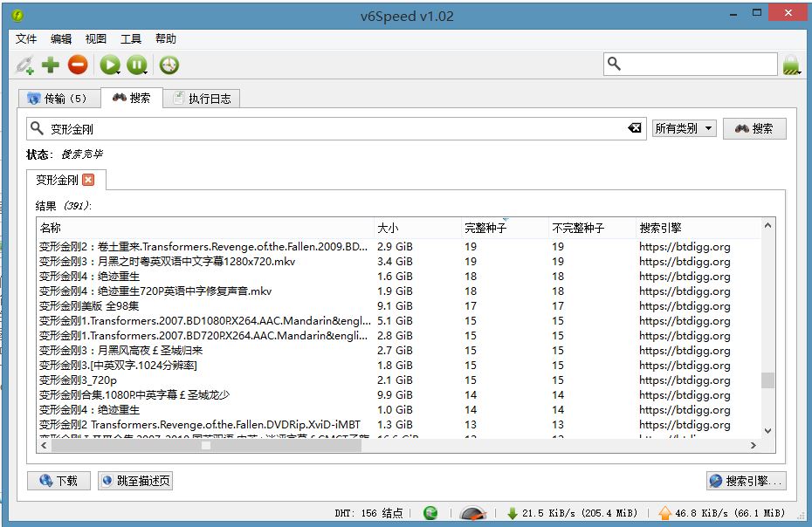Click the add torrent link icon
The image size is (812, 527).
[x=24, y=65]
